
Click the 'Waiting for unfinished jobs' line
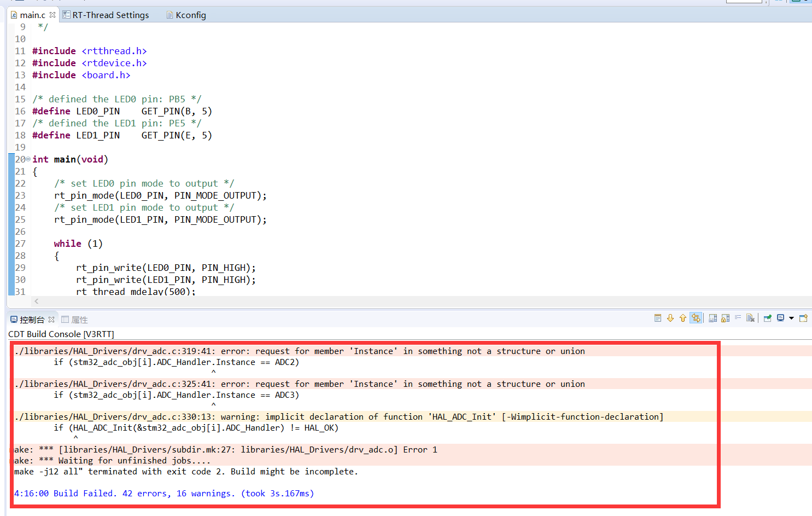tap(112, 461)
